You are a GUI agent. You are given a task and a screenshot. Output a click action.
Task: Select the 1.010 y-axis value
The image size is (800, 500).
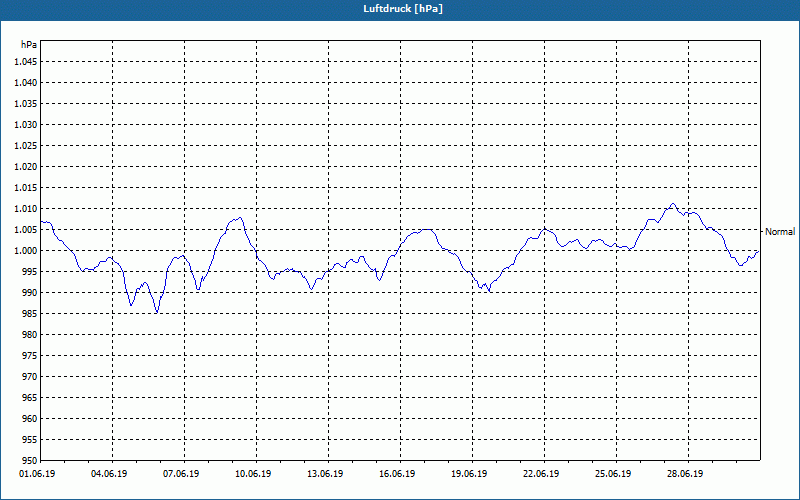(x=26, y=209)
